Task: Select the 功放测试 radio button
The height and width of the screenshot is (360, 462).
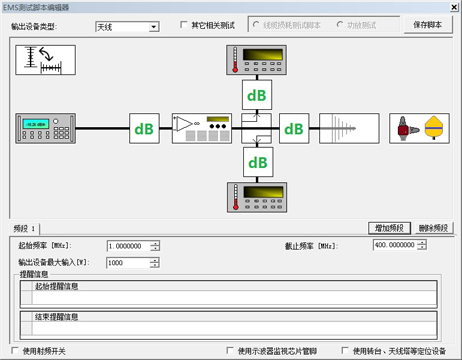Action: (x=340, y=25)
